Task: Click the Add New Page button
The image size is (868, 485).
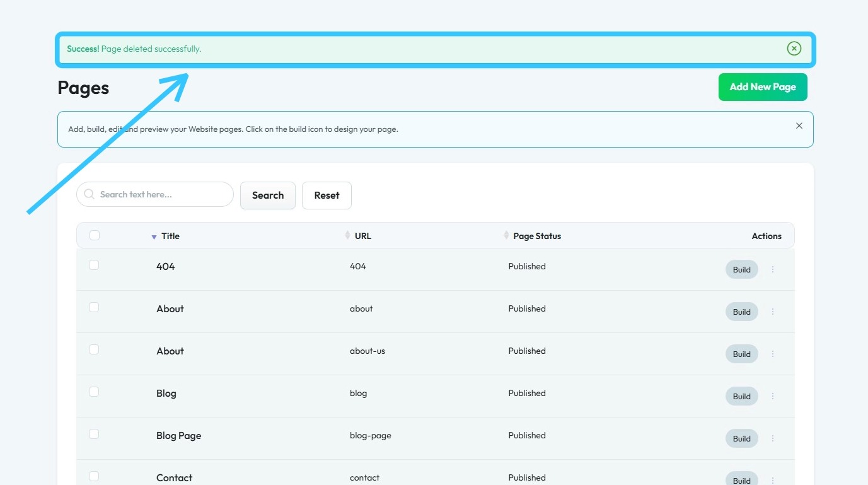Action: point(763,87)
